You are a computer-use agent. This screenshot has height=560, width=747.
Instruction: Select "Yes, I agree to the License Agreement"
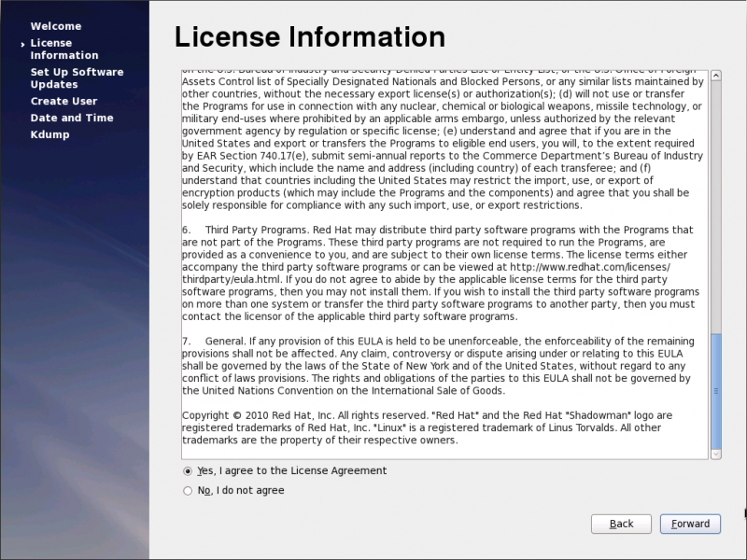tap(189, 471)
